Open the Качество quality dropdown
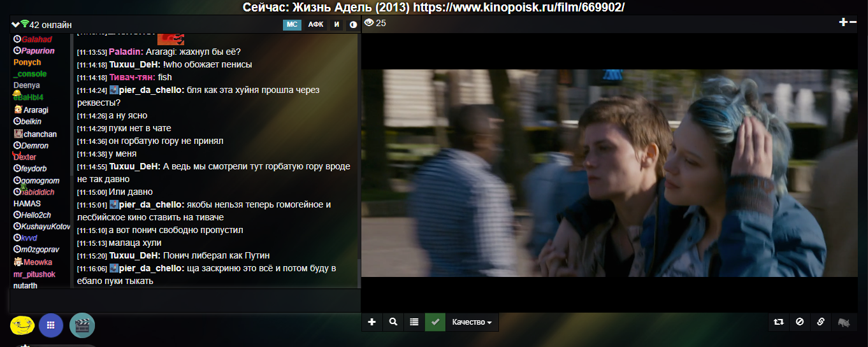 pos(472,322)
